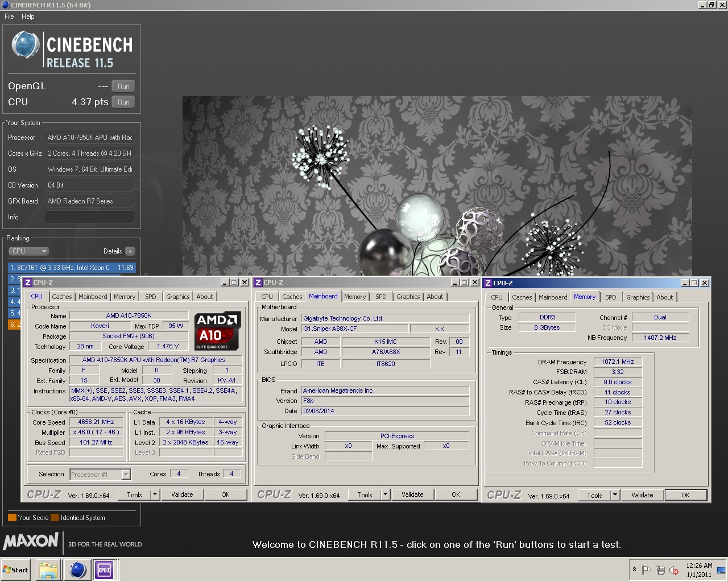Click the Cinebench taskbar icon
This screenshot has height=582, width=728.
(x=77, y=569)
